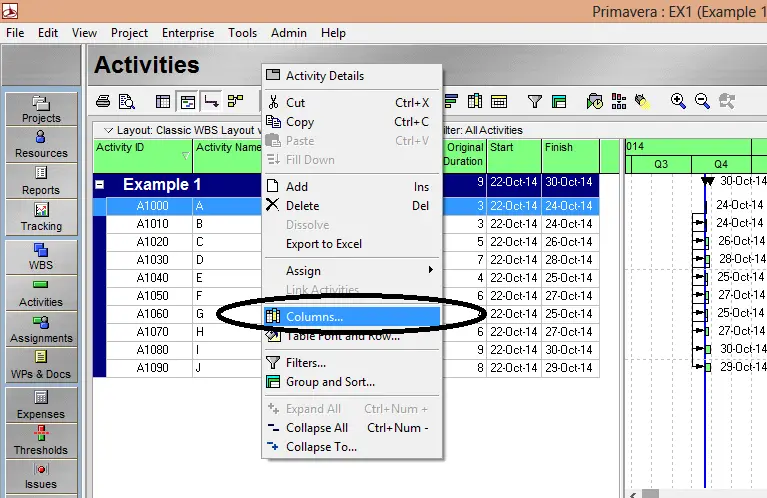Choose Collapse All in context menu
Viewport: 767px width, 498px height.
coord(352,428)
